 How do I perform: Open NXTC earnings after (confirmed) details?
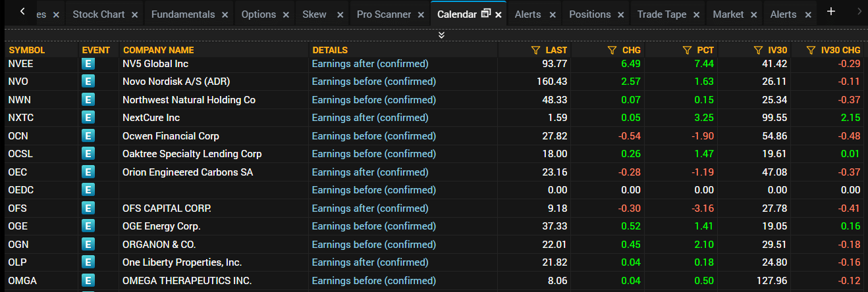click(370, 118)
